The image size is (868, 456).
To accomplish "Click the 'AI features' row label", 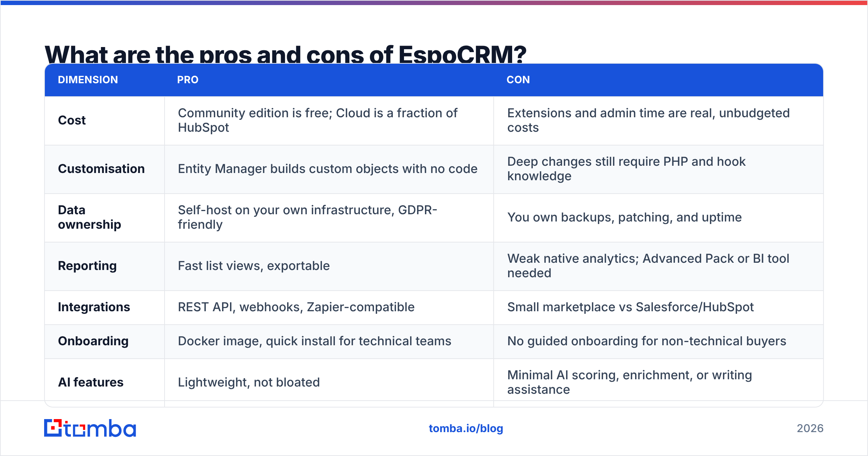I will pyautogui.click(x=91, y=382).
